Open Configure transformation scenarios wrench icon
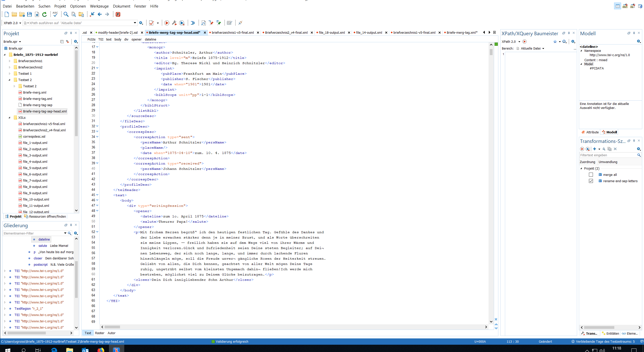This screenshot has height=352, width=644. click(x=174, y=23)
